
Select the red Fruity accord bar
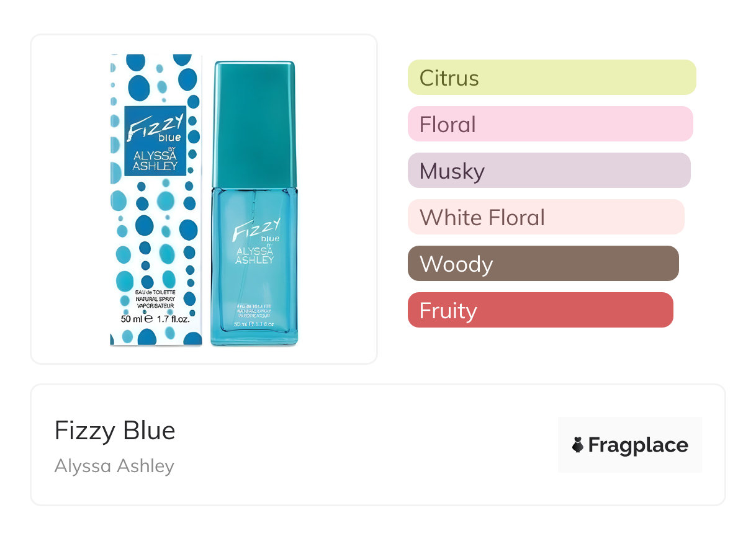point(540,310)
